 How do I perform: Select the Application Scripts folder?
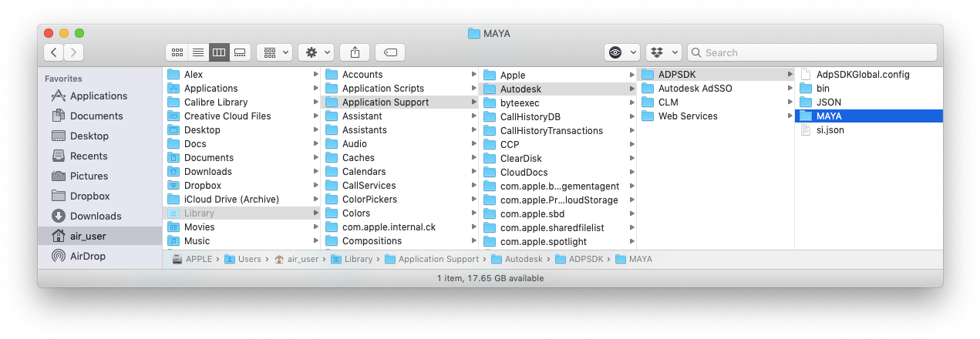(399, 89)
